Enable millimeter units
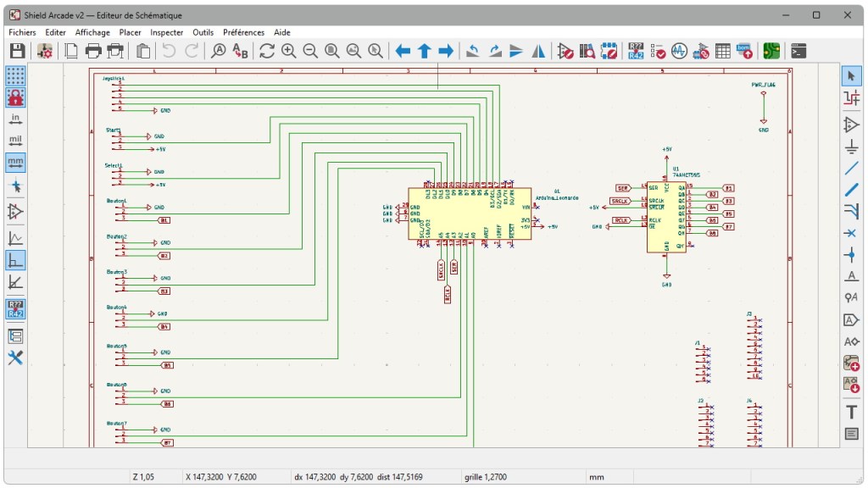868x488 pixels. (14, 163)
